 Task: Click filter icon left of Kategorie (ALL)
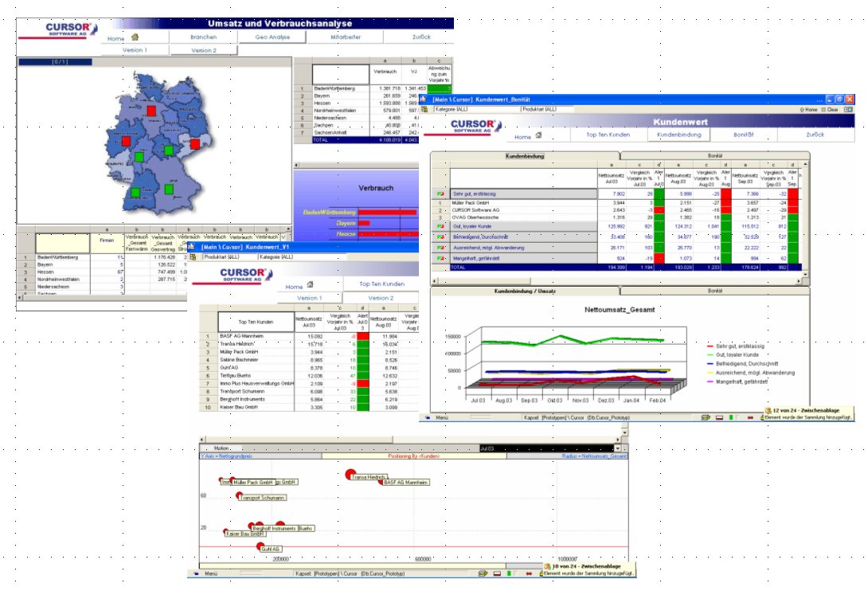point(424,109)
